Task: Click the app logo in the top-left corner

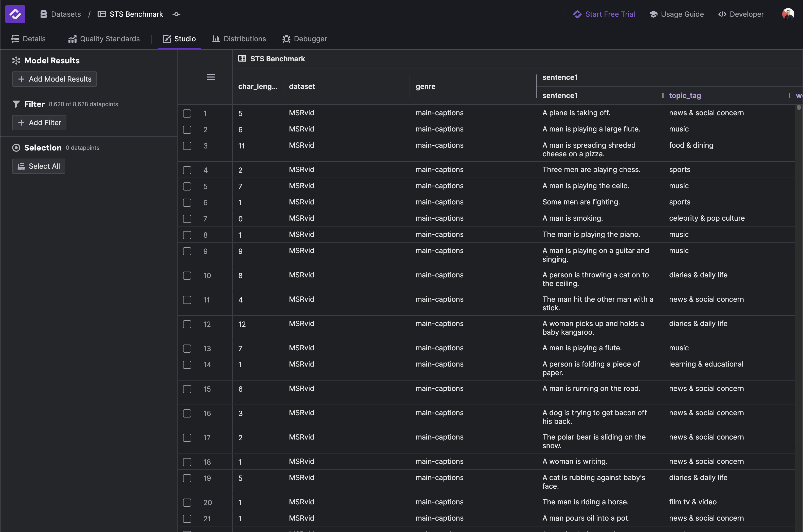Action: pos(15,14)
